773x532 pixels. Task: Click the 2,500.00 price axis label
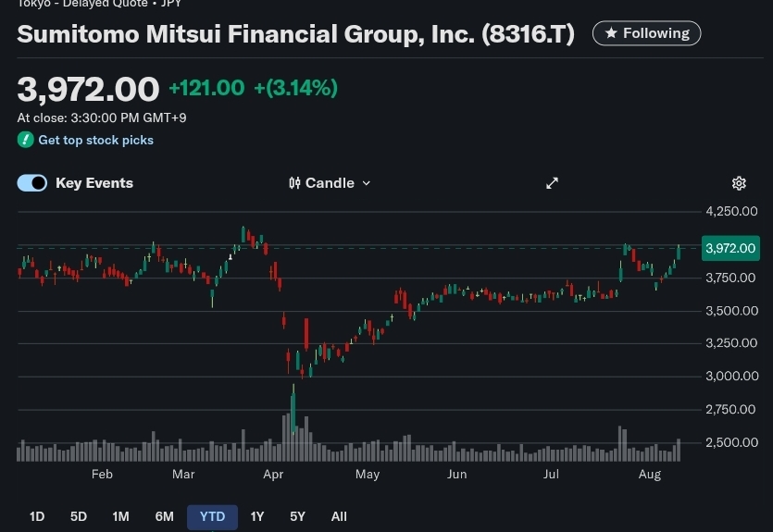[x=731, y=442]
